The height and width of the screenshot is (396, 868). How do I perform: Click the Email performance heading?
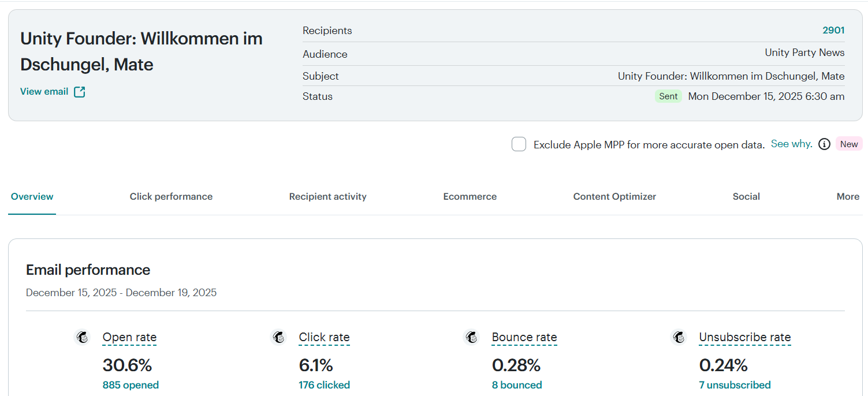point(88,270)
